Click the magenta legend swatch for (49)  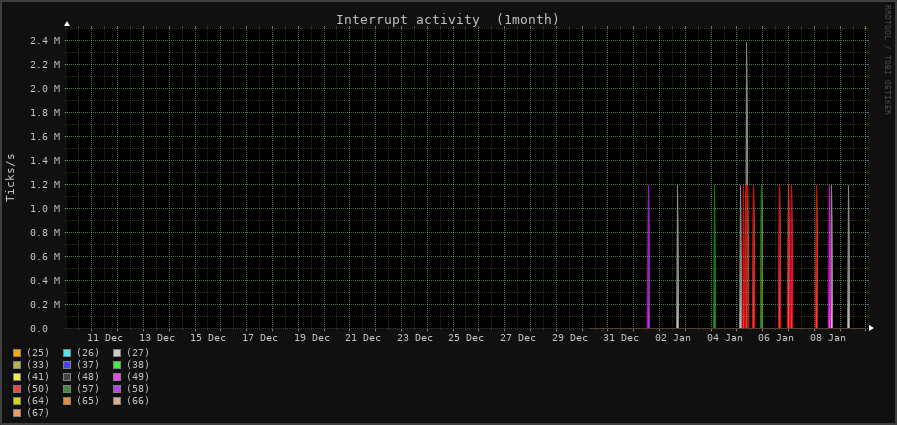click(117, 377)
